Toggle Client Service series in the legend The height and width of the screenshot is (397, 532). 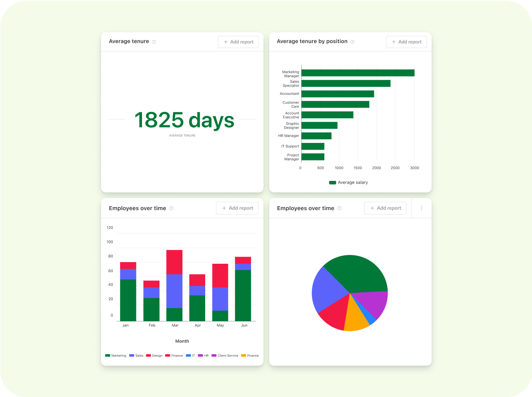pos(225,355)
